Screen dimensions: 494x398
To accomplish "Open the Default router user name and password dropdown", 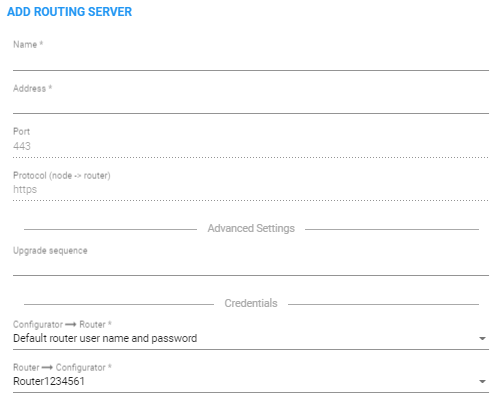I will point(251,338).
